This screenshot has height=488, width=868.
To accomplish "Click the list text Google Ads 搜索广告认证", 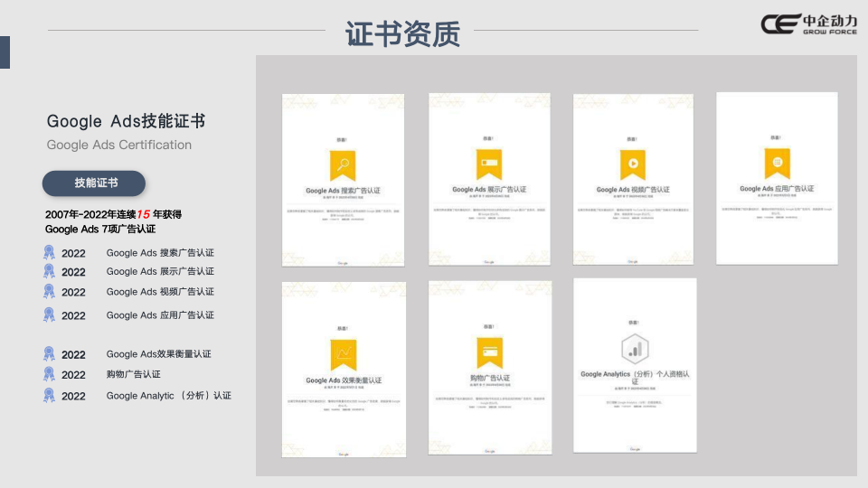I will pyautogui.click(x=160, y=253).
